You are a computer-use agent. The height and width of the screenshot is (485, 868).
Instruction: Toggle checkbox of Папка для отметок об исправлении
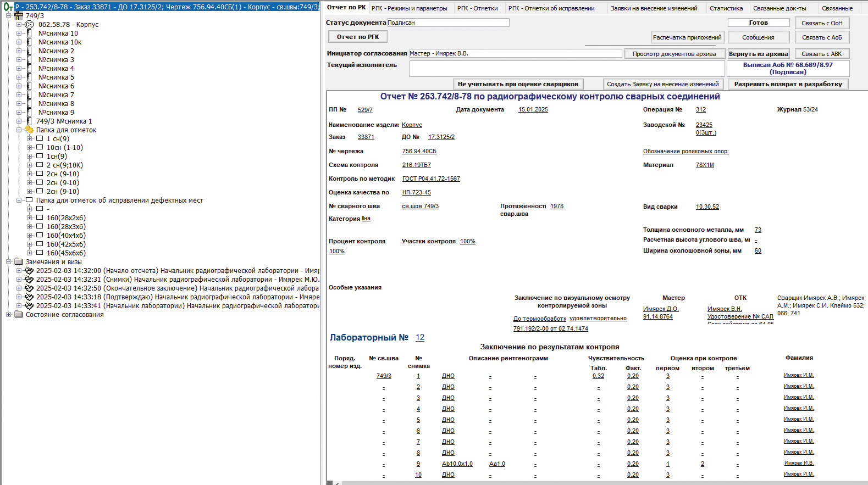click(x=29, y=200)
